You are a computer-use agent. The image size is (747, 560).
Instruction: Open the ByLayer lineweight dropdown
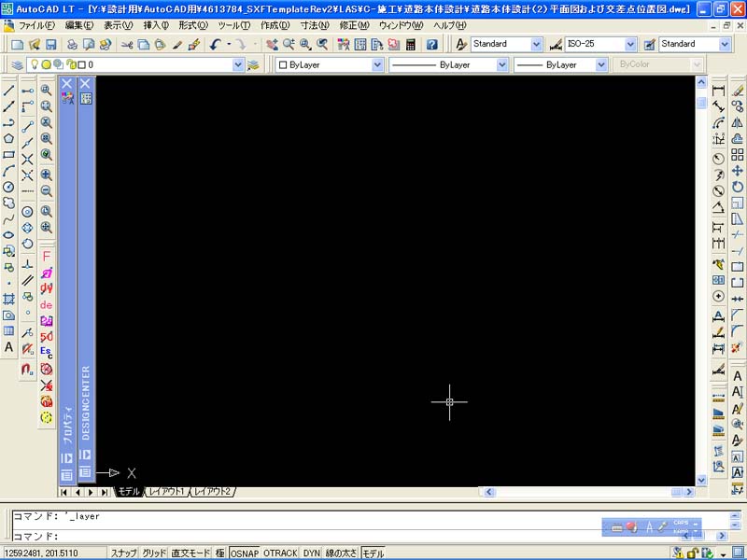[x=600, y=64]
